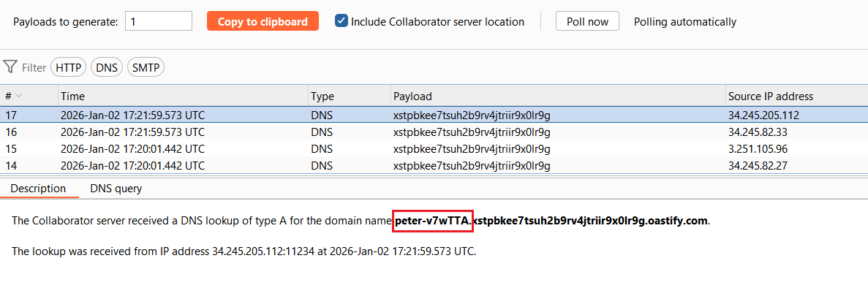868x288 pixels.
Task: Toggle the HTTP filter chip
Action: click(x=69, y=67)
